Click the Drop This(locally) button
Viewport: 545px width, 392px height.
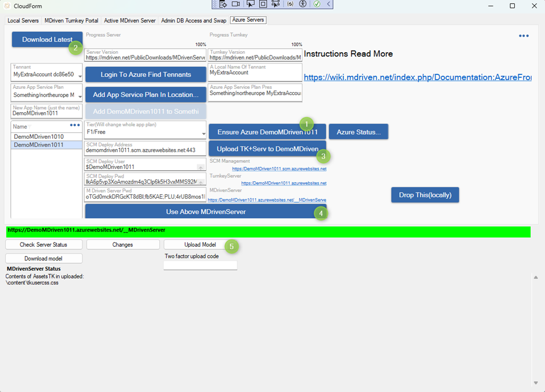pyautogui.click(x=425, y=195)
